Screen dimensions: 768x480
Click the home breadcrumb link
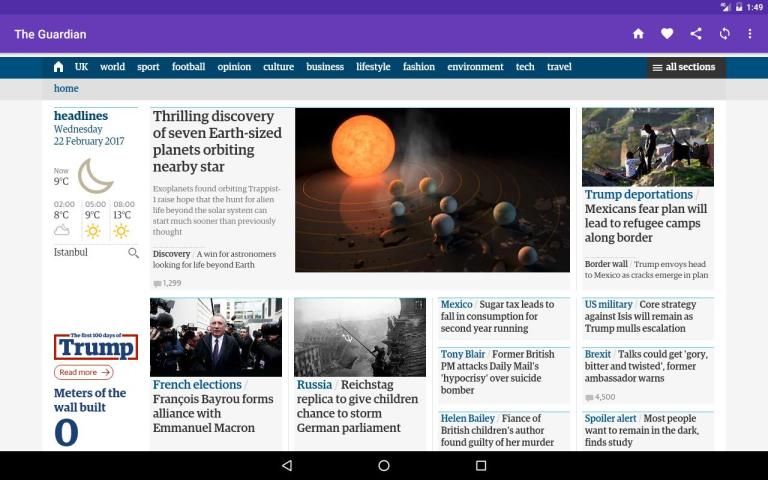66,88
